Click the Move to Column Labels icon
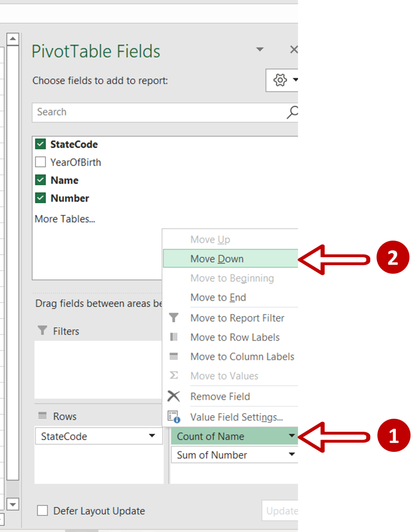 pos(174,356)
